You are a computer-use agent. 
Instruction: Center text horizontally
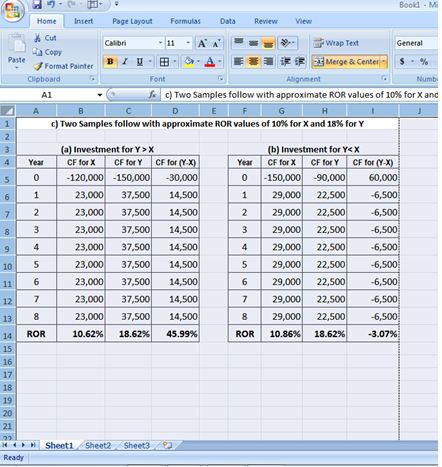coord(253,62)
